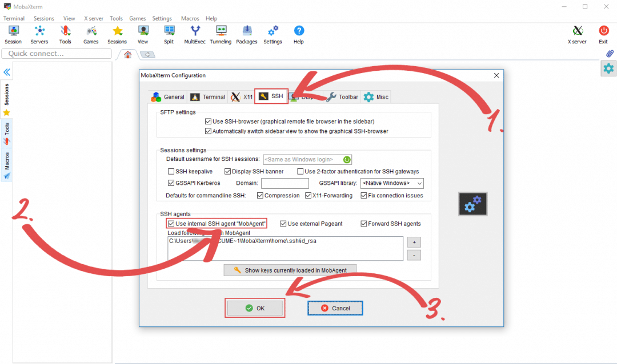617x364 pixels.
Task: Enable the SSH keepalive checkbox
Action: click(171, 172)
